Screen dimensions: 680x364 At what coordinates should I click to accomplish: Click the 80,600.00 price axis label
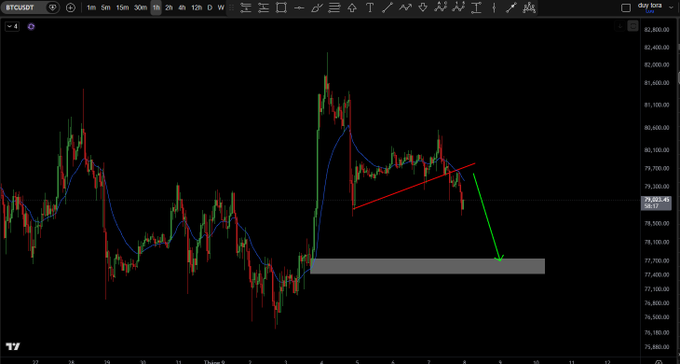click(x=656, y=128)
